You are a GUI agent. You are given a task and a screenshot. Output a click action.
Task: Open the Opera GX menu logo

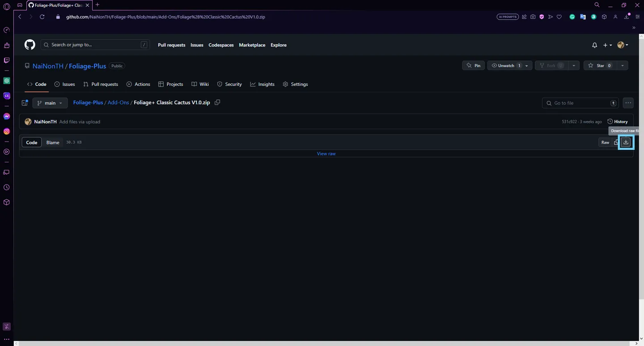(7, 7)
